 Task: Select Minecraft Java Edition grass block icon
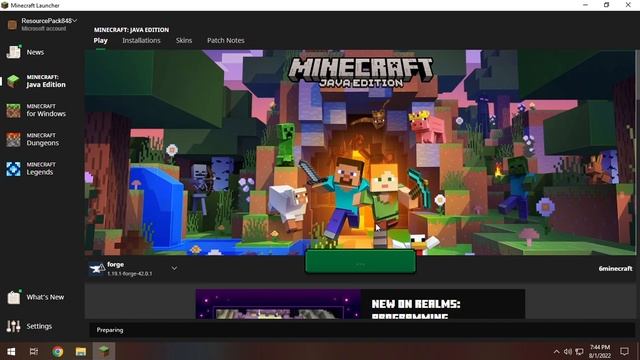click(x=13, y=81)
